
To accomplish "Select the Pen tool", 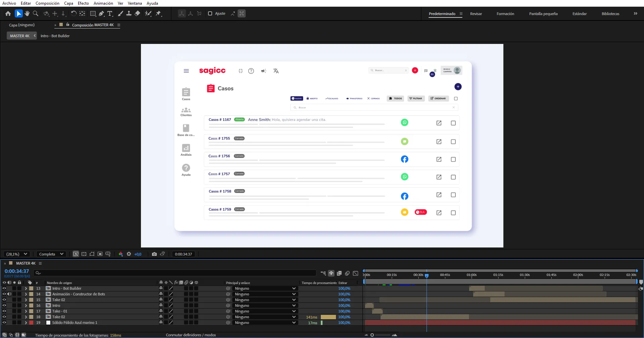I will 101,13.
